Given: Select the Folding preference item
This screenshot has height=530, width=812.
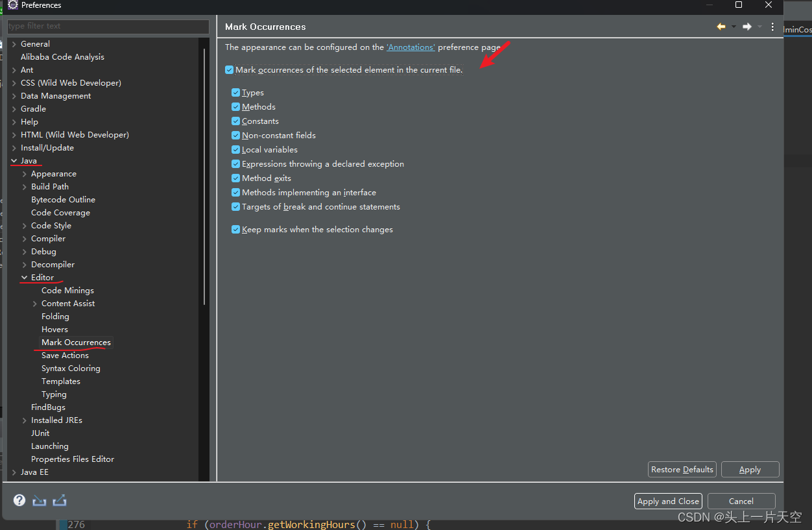Looking at the screenshot, I should tap(55, 317).
